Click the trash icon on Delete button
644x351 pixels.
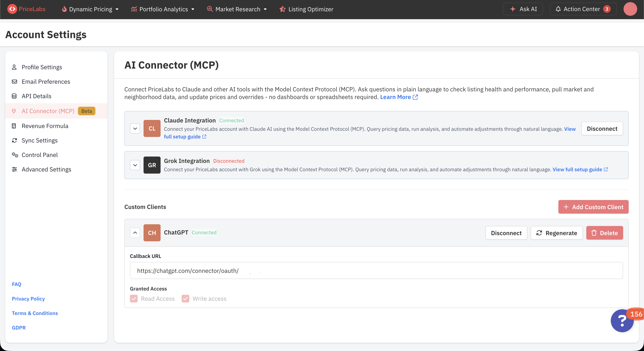[594, 233]
